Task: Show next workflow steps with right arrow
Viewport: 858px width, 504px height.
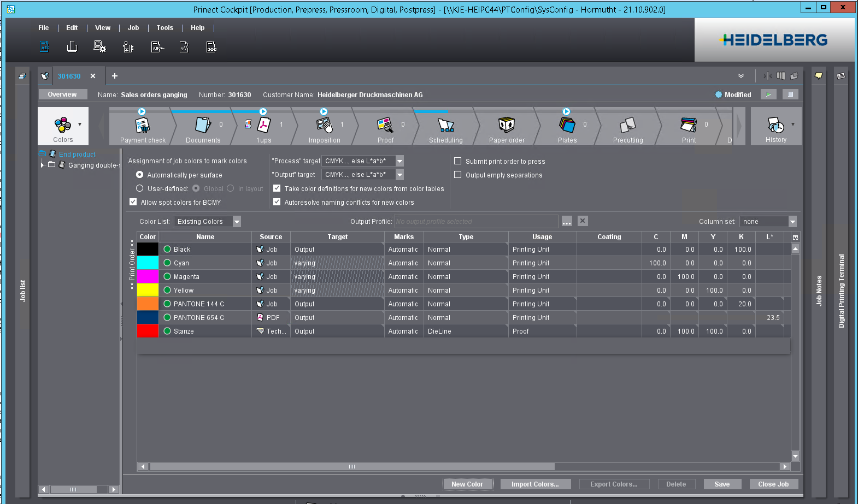Action: [x=739, y=126]
